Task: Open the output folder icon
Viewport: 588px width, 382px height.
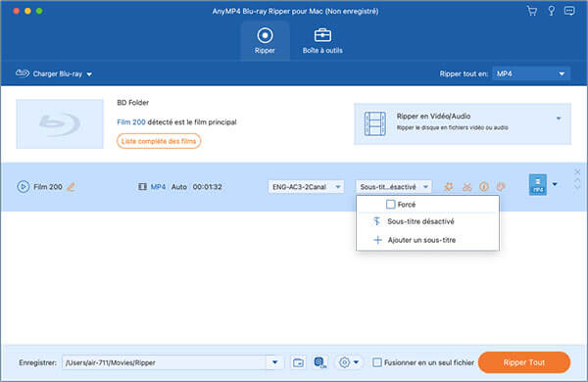Action: tap(299, 362)
